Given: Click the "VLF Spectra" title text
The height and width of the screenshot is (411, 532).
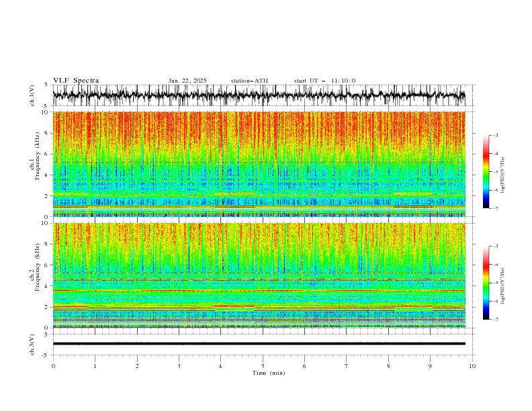Looking at the screenshot, I should pos(76,81).
